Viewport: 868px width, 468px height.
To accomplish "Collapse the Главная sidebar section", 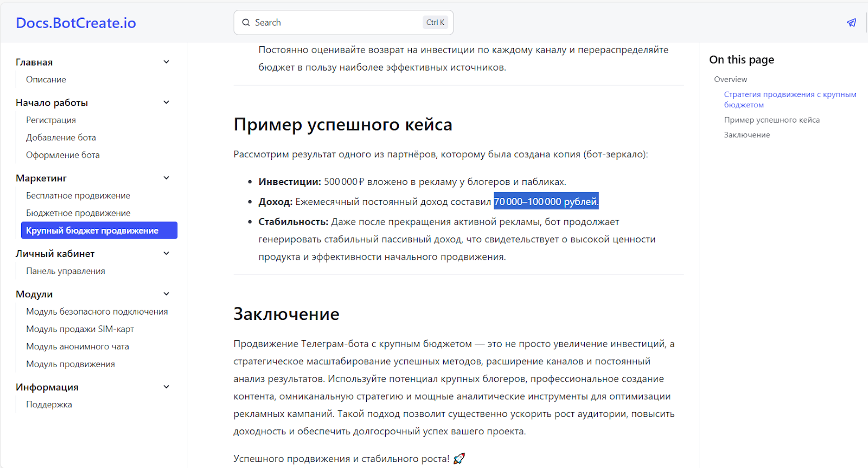I will [166, 62].
